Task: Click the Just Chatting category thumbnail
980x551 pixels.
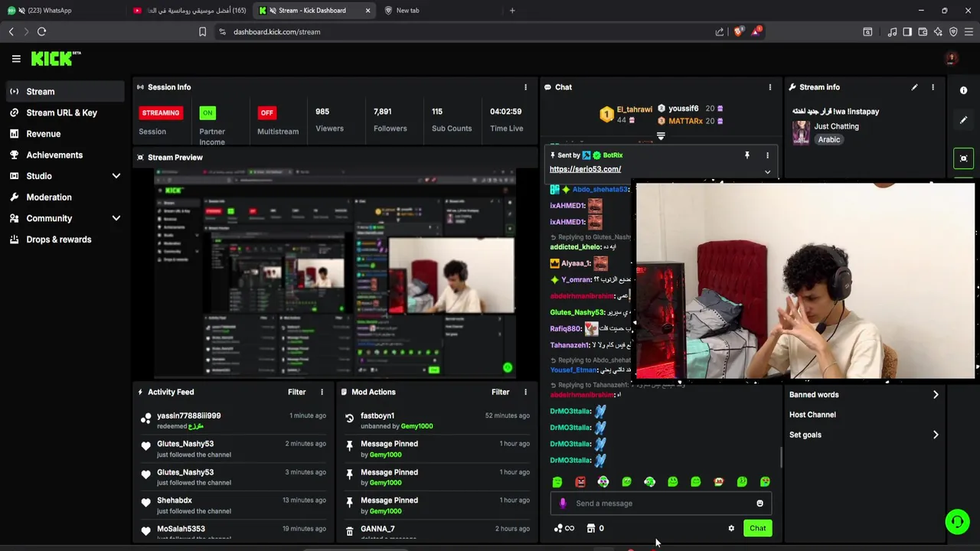Action: (x=801, y=132)
